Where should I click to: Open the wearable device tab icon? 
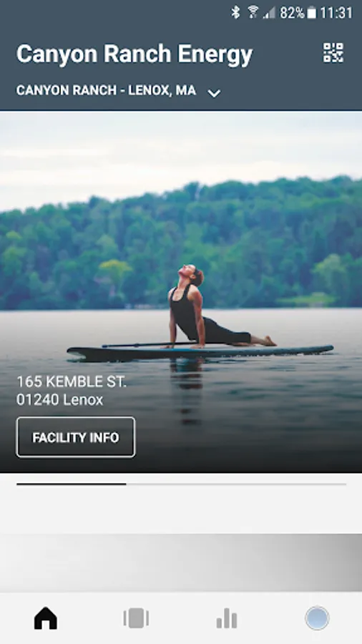pyautogui.click(x=136, y=618)
